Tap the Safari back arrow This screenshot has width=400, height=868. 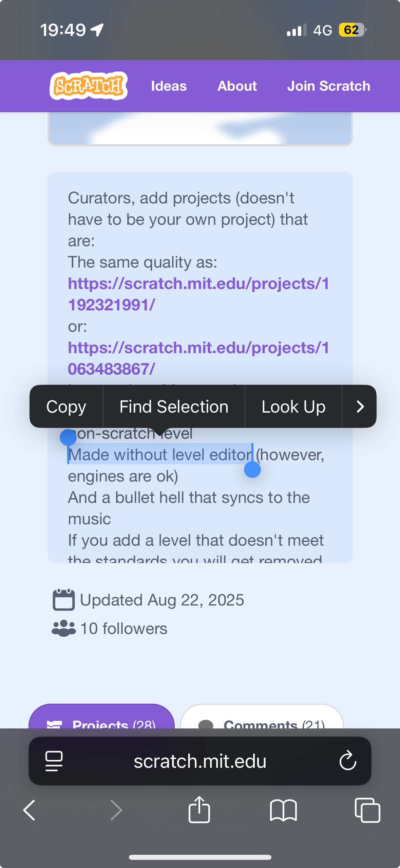coord(30,810)
